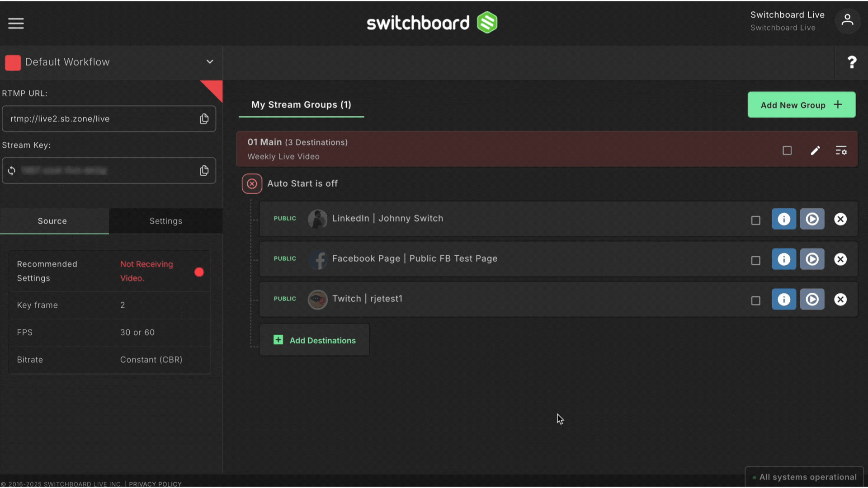
Task: Start stream to Facebook Page destination
Action: [812, 259]
